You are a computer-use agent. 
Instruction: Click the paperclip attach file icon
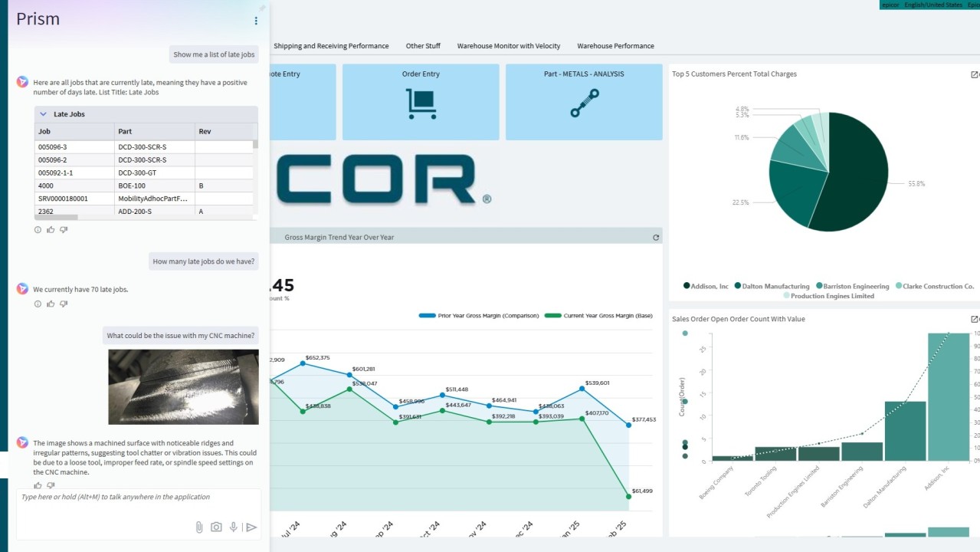198,527
